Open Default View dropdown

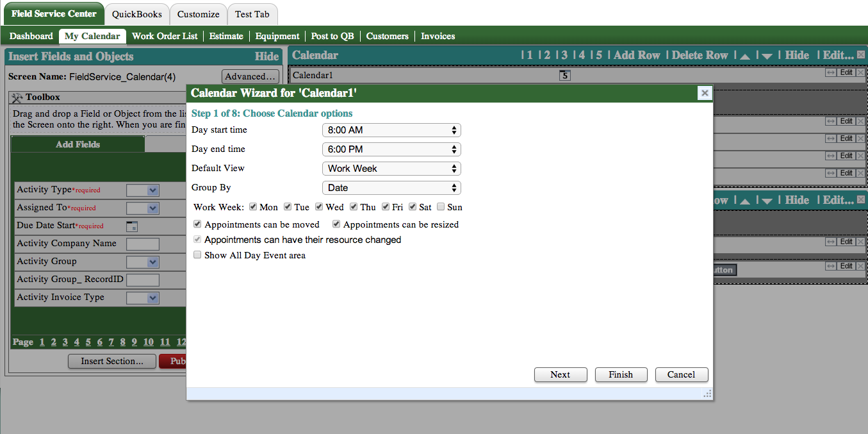tap(391, 169)
